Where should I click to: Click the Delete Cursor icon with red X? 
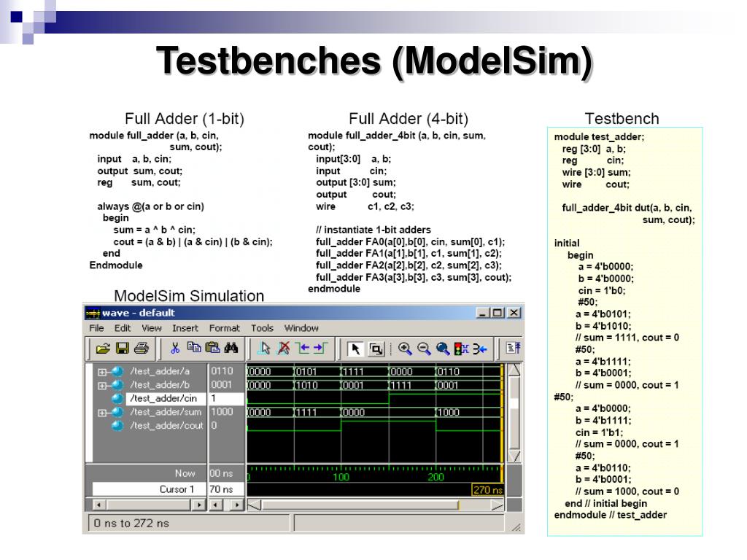tap(284, 349)
